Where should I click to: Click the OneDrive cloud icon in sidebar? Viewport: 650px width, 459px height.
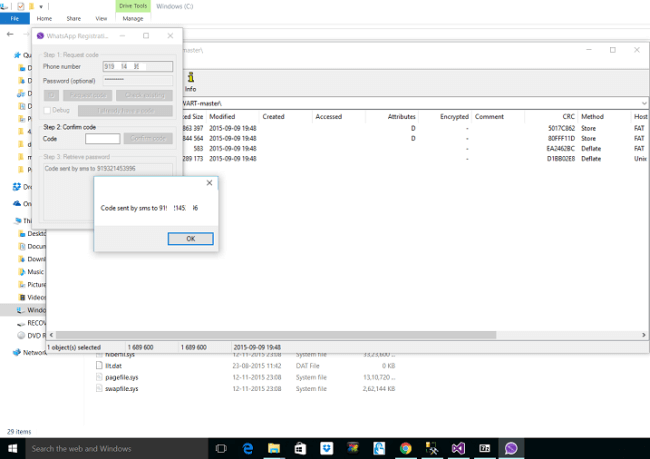pos(17,203)
